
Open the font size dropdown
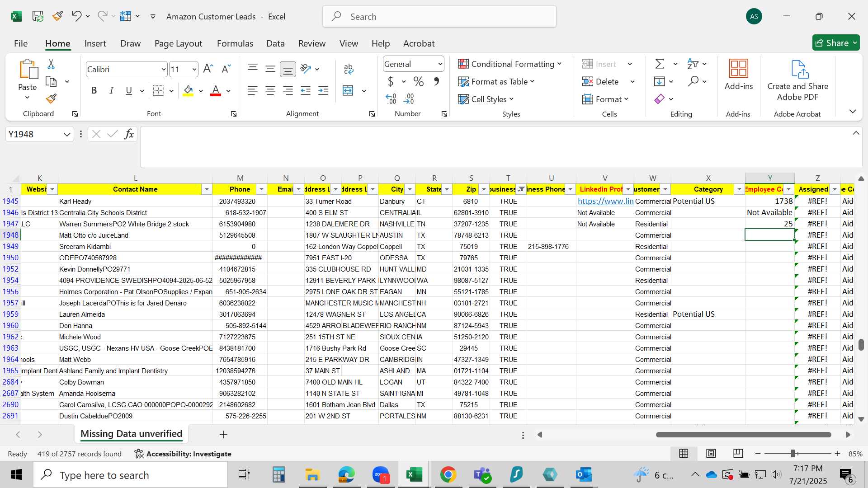194,70
